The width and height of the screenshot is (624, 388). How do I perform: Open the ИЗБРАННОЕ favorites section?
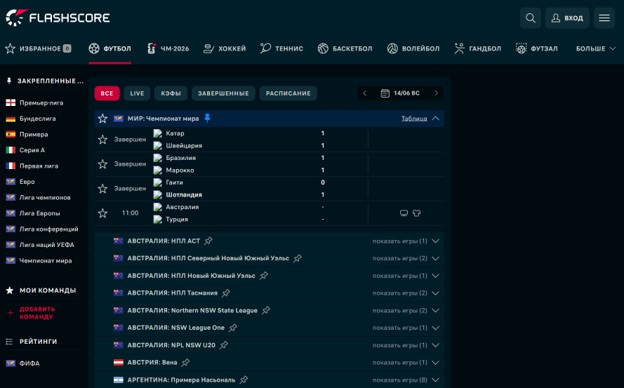pyautogui.click(x=38, y=49)
